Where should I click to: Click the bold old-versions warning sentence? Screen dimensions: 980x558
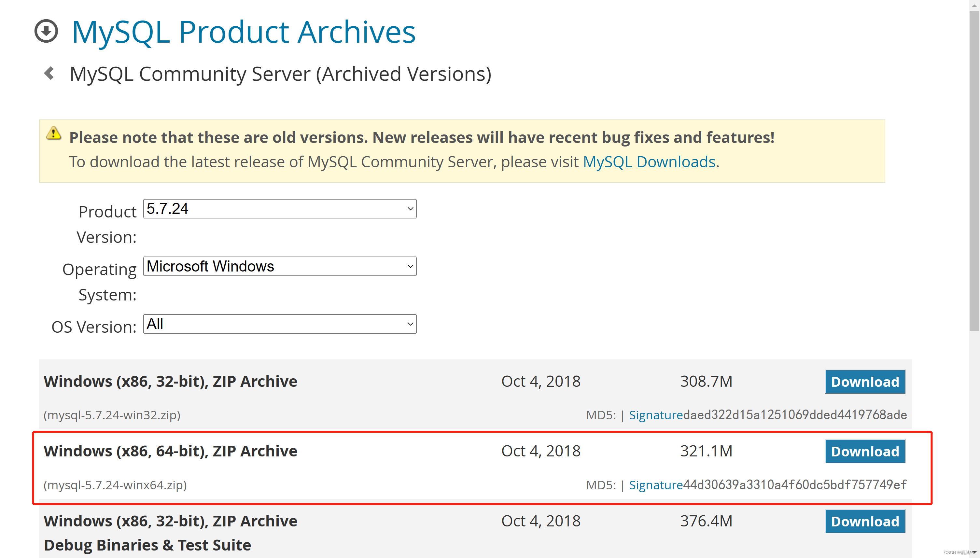click(422, 138)
